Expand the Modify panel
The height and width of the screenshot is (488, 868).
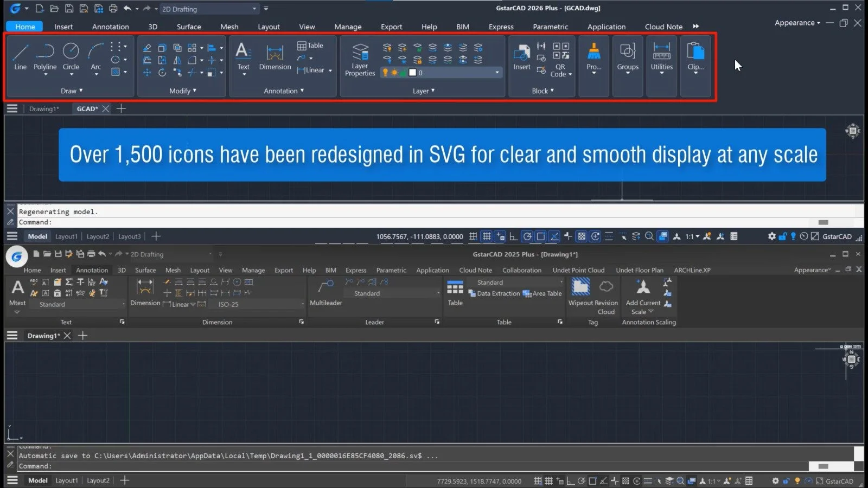point(183,91)
